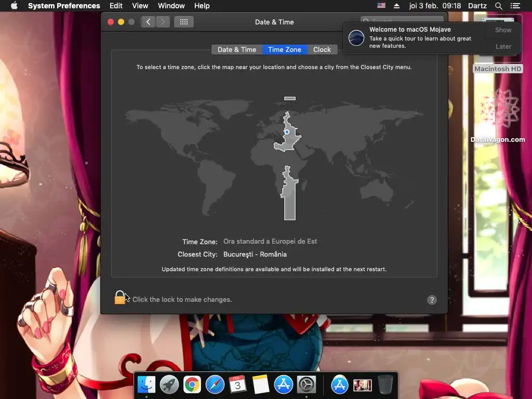
Task: Click the eject icon in menu bar
Action: [396, 6]
